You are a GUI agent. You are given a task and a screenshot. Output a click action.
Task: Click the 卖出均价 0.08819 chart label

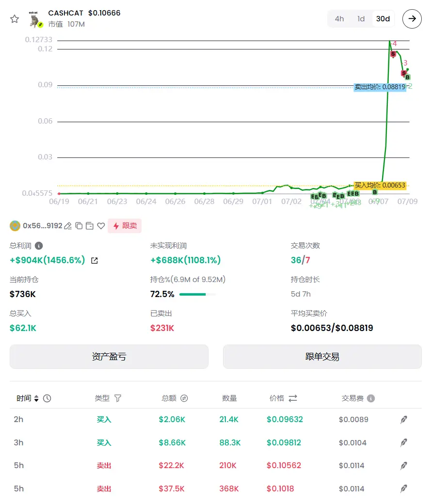click(x=380, y=87)
